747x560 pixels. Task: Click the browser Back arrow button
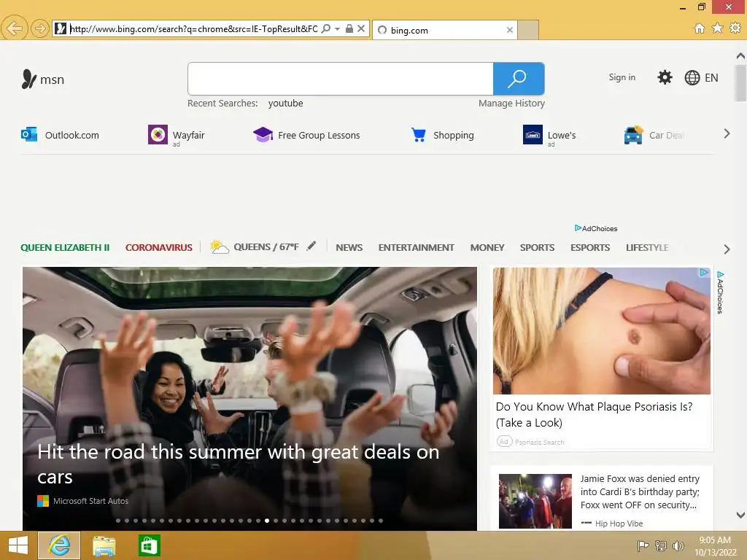click(x=14, y=28)
